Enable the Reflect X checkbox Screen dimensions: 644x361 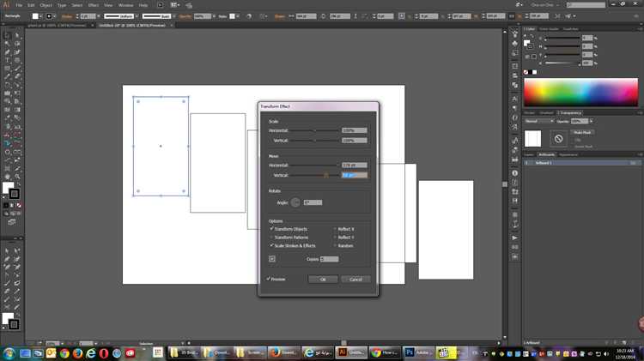tap(335, 229)
